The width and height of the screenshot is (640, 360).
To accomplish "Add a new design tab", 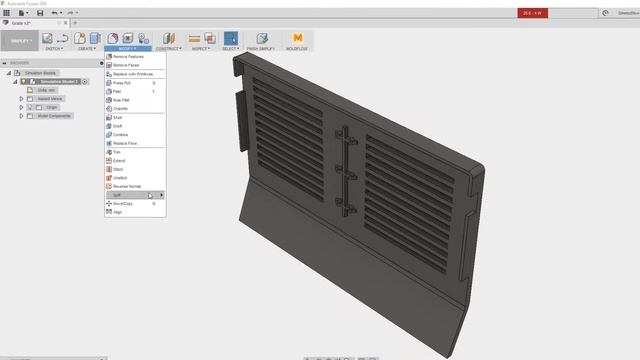I will click(x=75, y=23).
